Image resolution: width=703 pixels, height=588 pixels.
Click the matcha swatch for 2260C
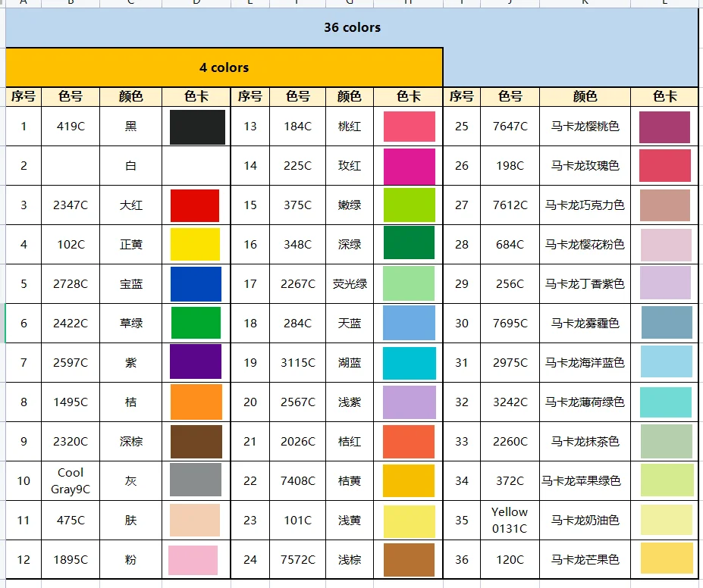(x=667, y=442)
